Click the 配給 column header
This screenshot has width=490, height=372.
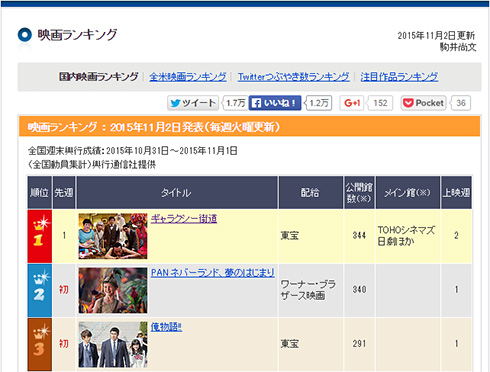311,193
